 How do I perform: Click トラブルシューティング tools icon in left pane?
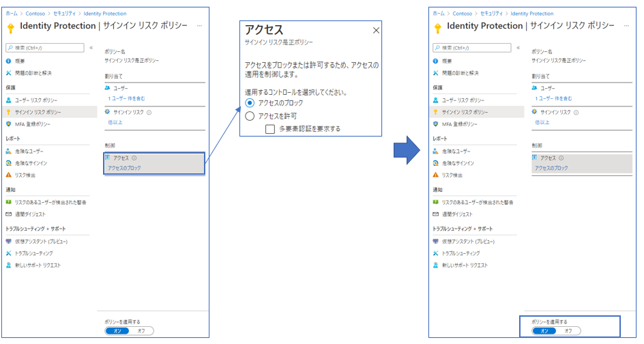(9, 253)
